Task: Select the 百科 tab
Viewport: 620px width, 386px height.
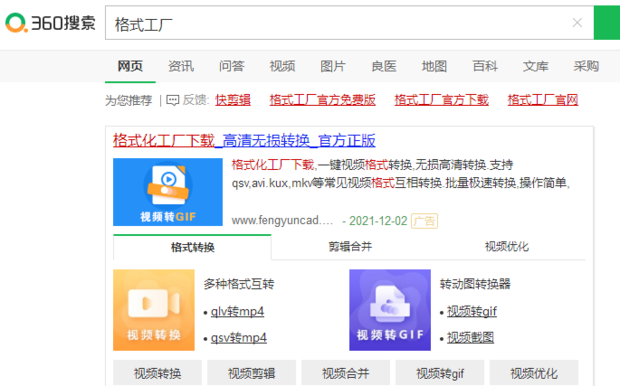Action: [485, 66]
